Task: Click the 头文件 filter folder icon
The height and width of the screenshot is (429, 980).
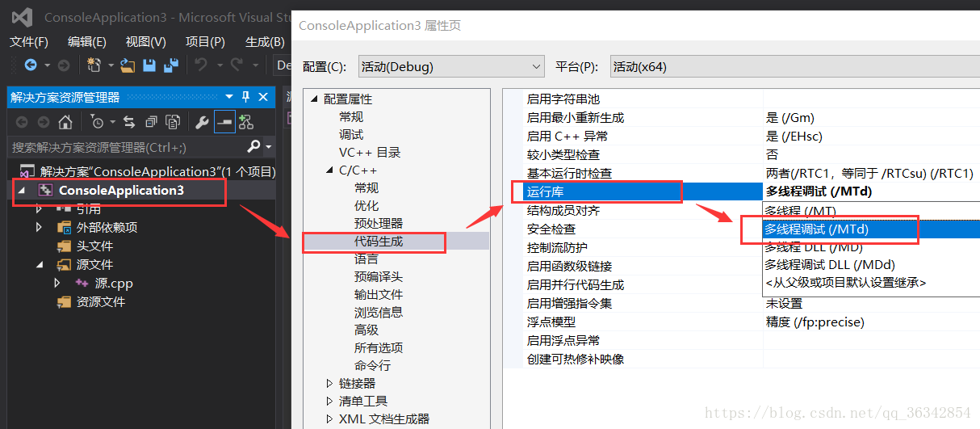Action: [64, 246]
